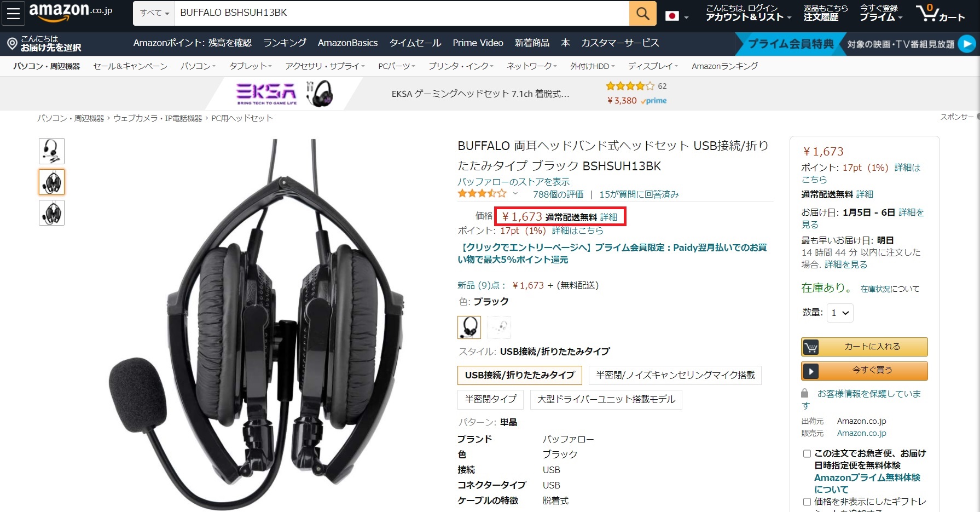Image resolution: width=980 pixels, height=512 pixels.
Task: Open the タイムセール nav item
Action: click(415, 43)
